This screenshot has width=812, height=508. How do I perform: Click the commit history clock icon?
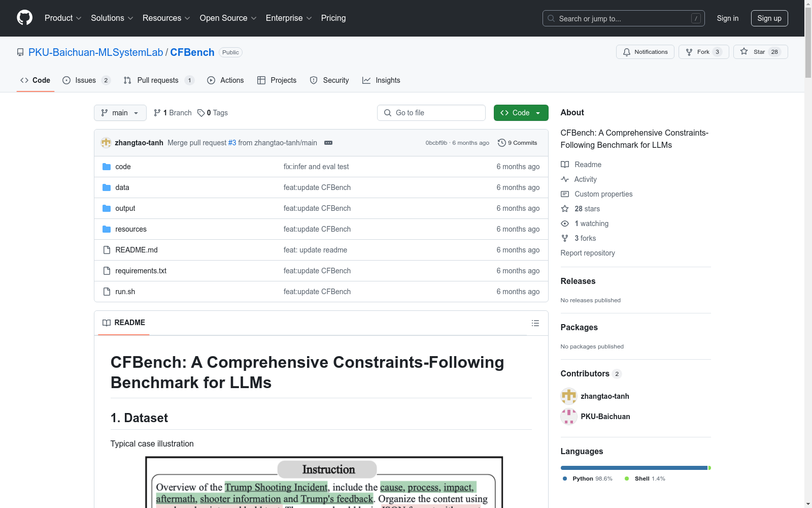502,143
